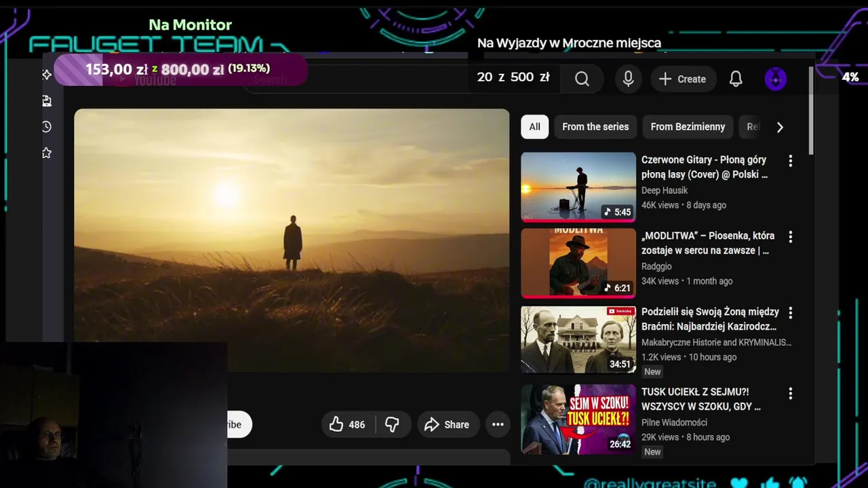868x488 pixels.
Task: Open title MODLITWA – Piosenka
Action: coord(707,243)
